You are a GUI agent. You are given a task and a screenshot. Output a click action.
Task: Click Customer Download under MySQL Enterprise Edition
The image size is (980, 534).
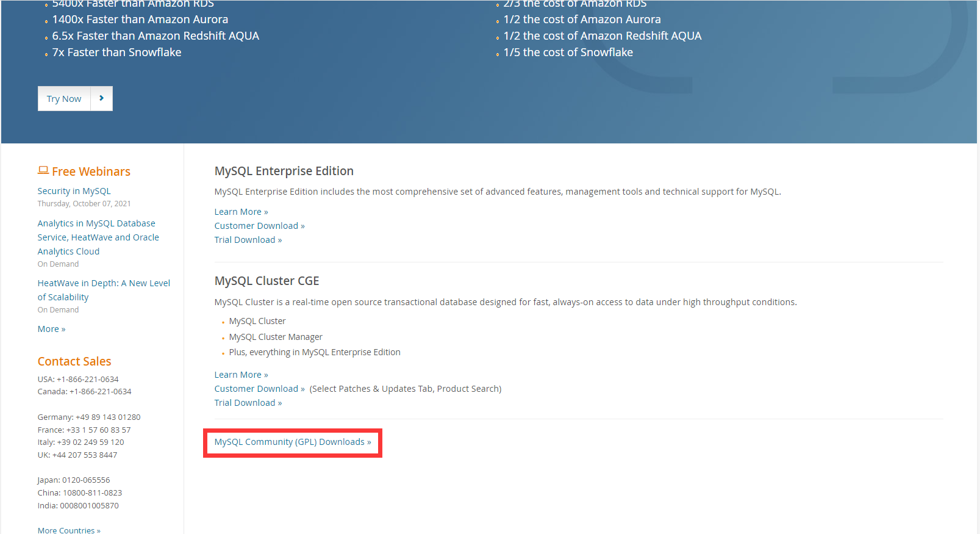coord(259,226)
